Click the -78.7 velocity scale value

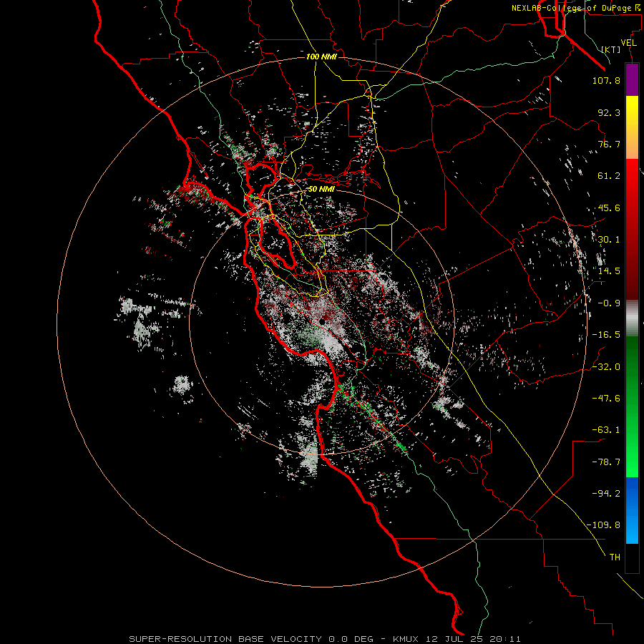(606, 462)
